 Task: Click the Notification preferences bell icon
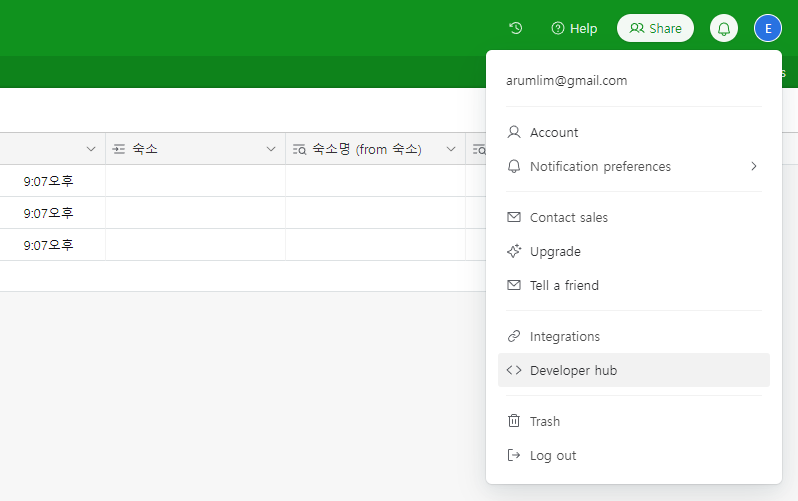[x=514, y=166]
